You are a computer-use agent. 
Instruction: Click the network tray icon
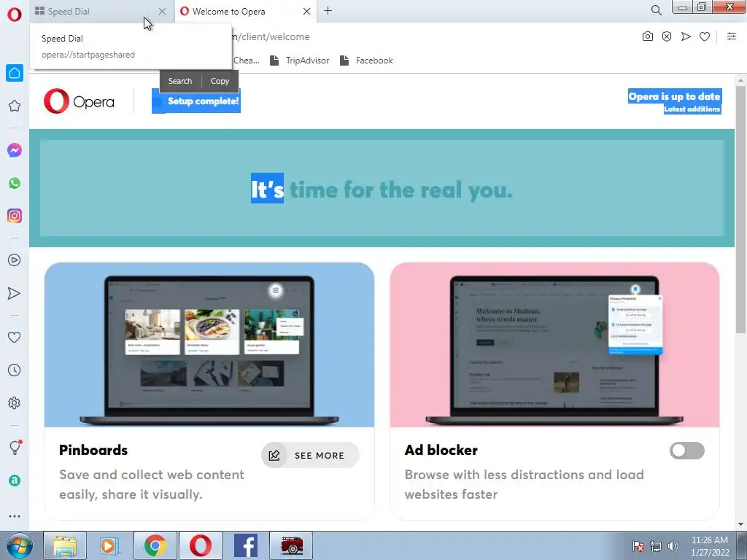(x=656, y=546)
